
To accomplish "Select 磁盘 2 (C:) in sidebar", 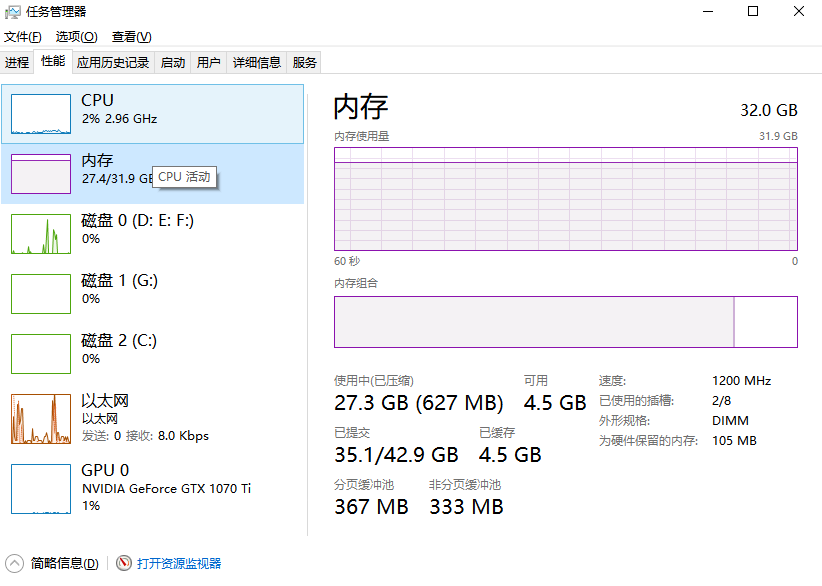I will pyautogui.click(x=41, y=354).
